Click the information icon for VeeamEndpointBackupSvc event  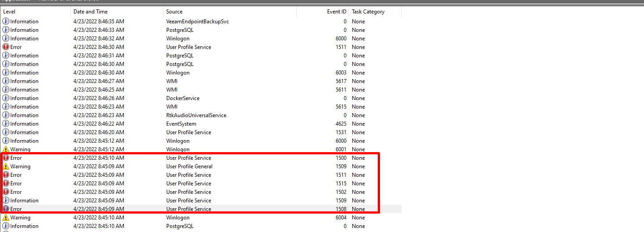(x=6, y=22)
